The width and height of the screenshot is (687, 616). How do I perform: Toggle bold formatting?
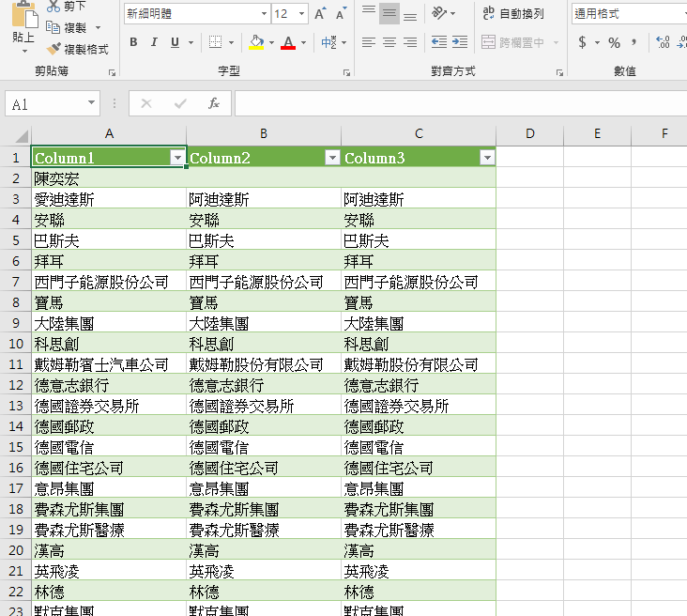133,42
